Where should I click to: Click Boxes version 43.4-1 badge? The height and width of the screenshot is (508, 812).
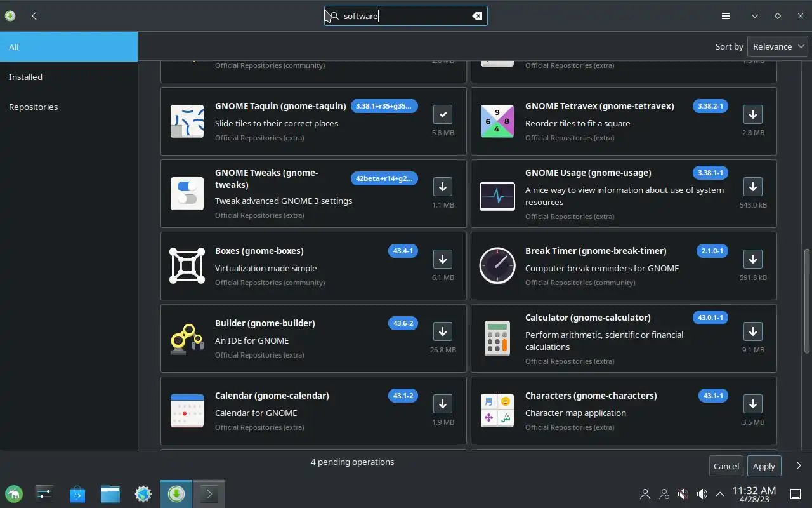[x=403, y=251]
